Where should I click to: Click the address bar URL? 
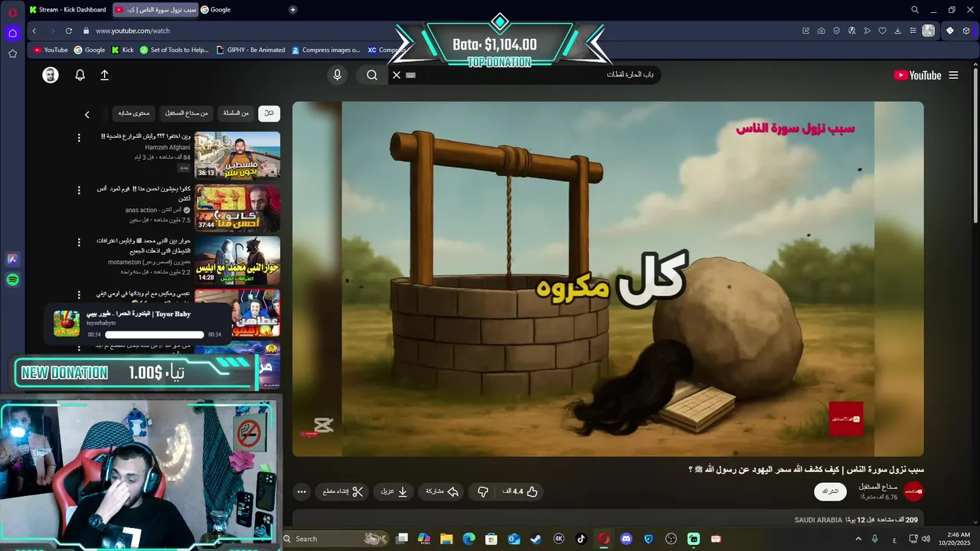[x=132, y=31]
